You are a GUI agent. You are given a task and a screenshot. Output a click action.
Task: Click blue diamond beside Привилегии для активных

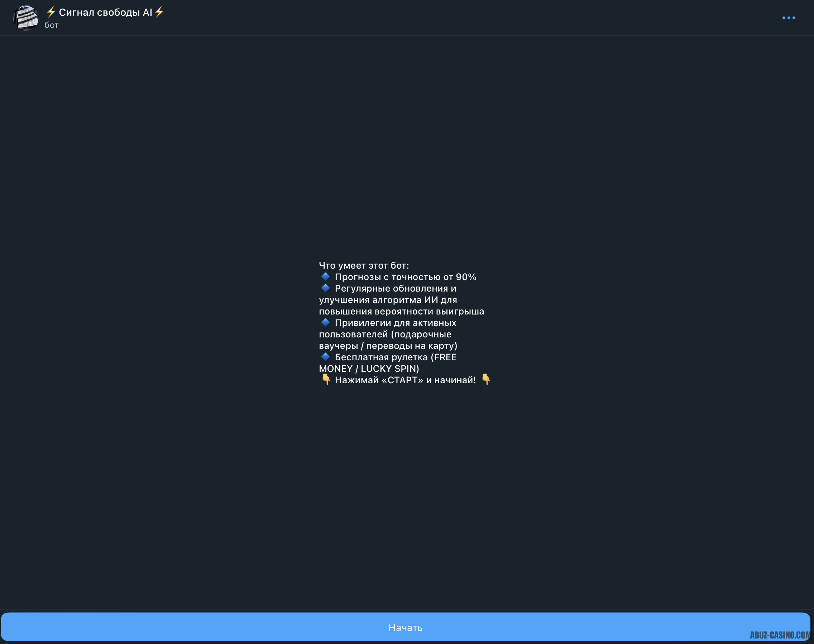click(325, 322)
